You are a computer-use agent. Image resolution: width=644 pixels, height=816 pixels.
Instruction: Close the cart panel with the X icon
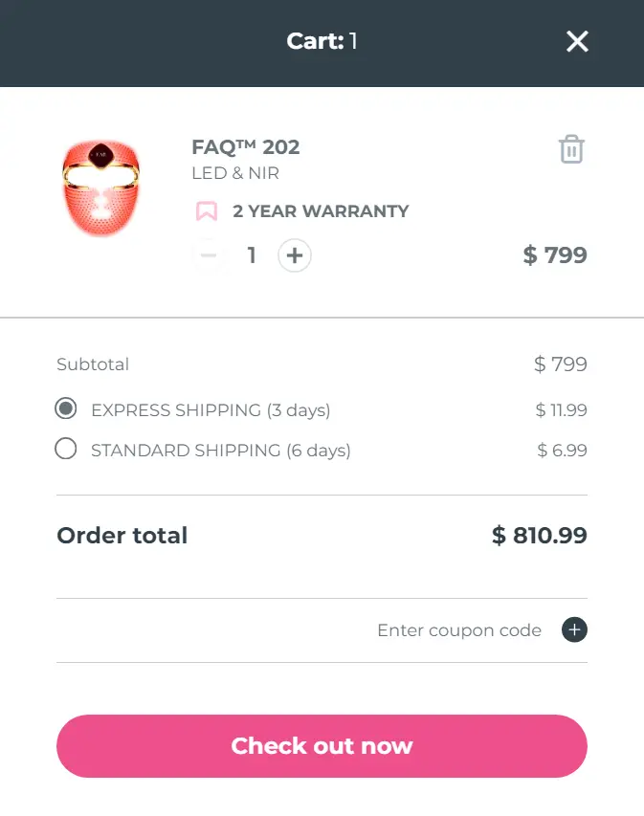pos(577,42)
